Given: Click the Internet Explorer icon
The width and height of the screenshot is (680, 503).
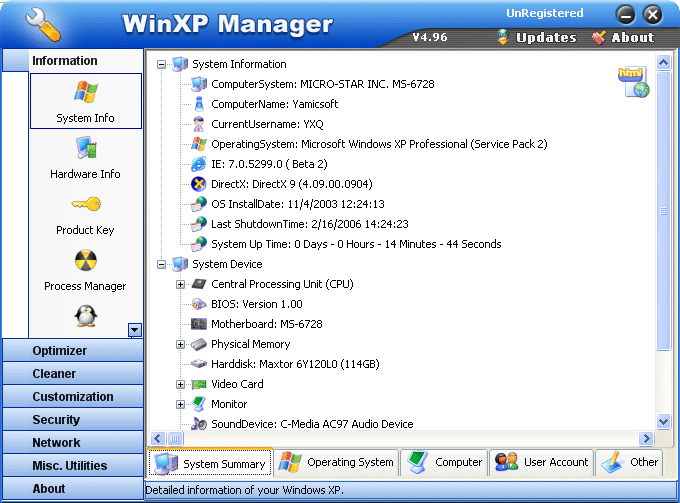Looking at the screenshot, I should pyautogui.click(x=199, y=164).
